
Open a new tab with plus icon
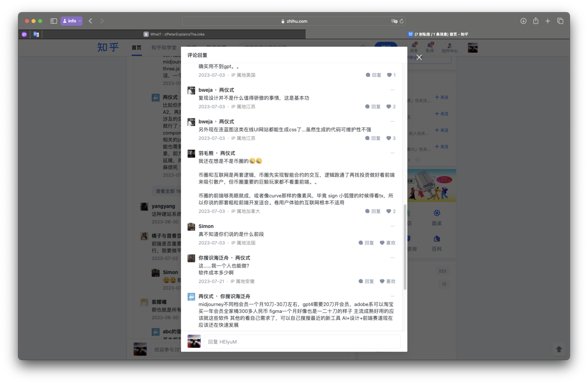[x=548, y=21]
